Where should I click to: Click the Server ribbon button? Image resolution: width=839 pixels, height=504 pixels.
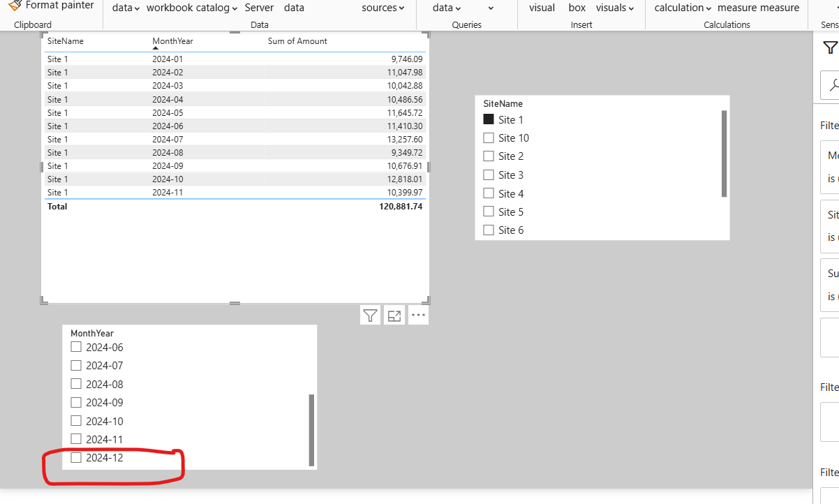(x=259, y=8)
